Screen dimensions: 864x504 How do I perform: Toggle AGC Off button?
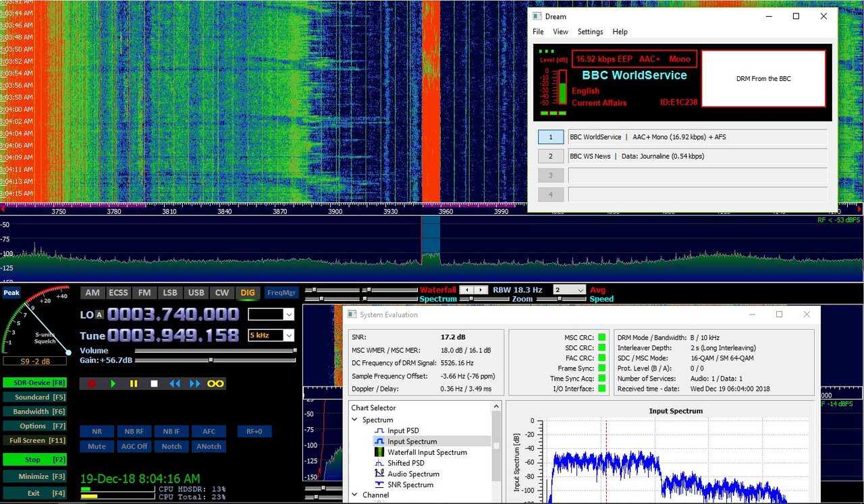pos(134,446)
